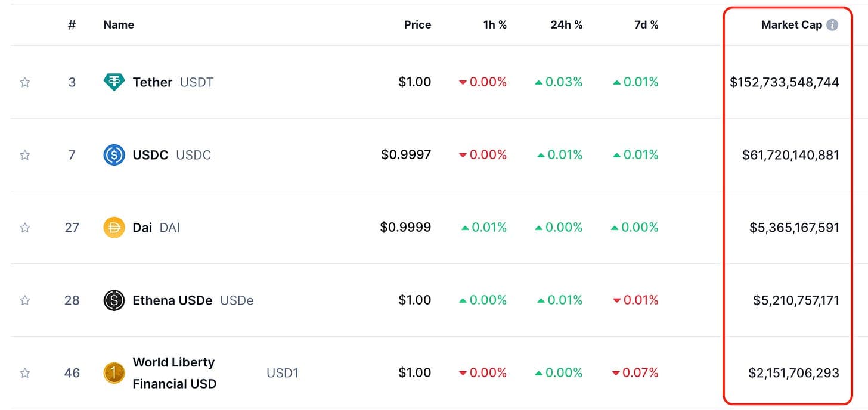Image resolution: width=868 pixels, height=410 pixels.
Task: Star World Liberty Financial USD row
Action: (25, 373)
